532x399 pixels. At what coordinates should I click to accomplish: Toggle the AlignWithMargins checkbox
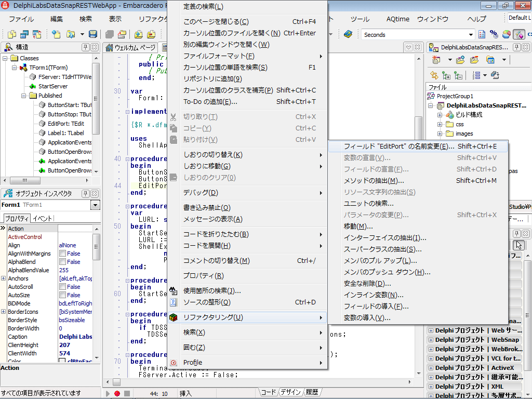click(x=62, y=254)
